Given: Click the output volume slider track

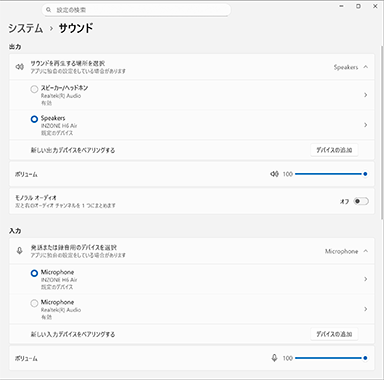Looking at the screenshot, I should [x=330, y=174].
